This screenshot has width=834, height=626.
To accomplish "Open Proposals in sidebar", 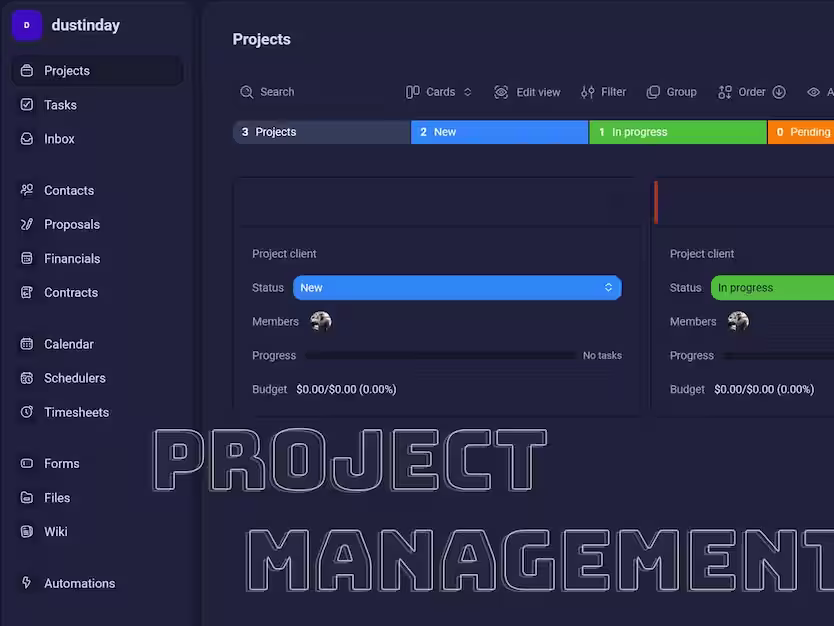I will coord(97,224).
